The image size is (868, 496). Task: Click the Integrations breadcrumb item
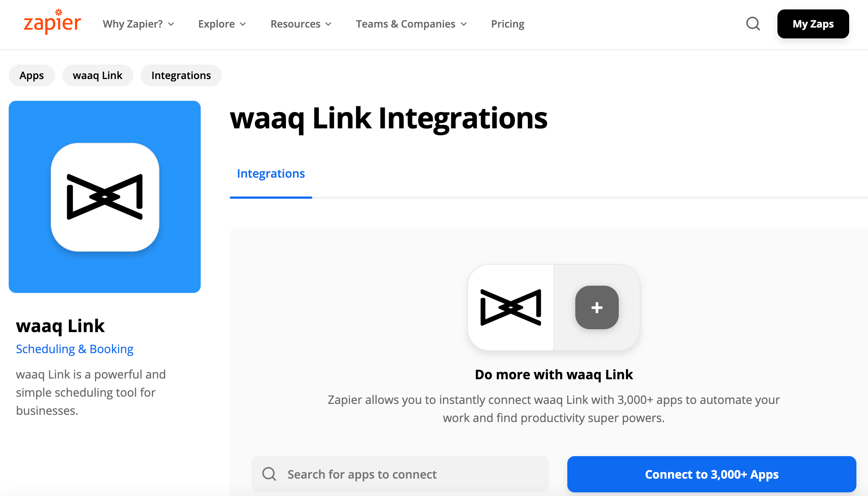(x=181, y=75)
